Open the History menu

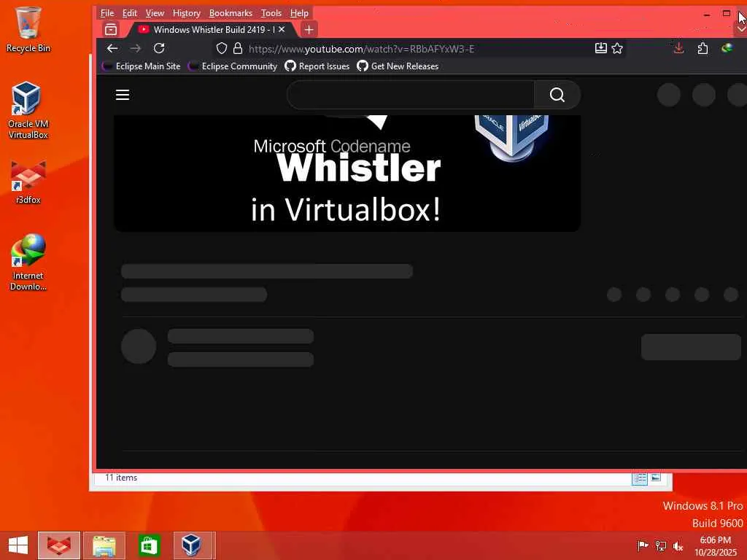(x=186, y=13)
